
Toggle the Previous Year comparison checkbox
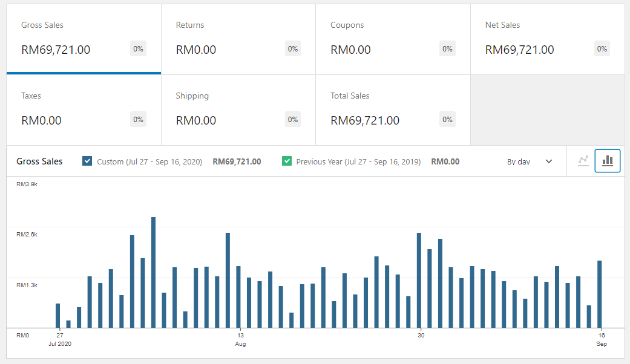286,161
